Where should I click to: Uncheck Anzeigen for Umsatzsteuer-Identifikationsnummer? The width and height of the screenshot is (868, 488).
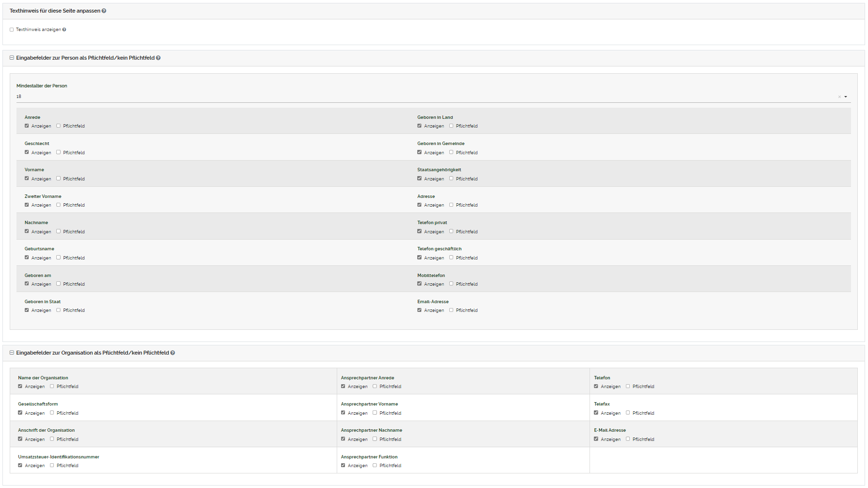(x=20, y=465)
